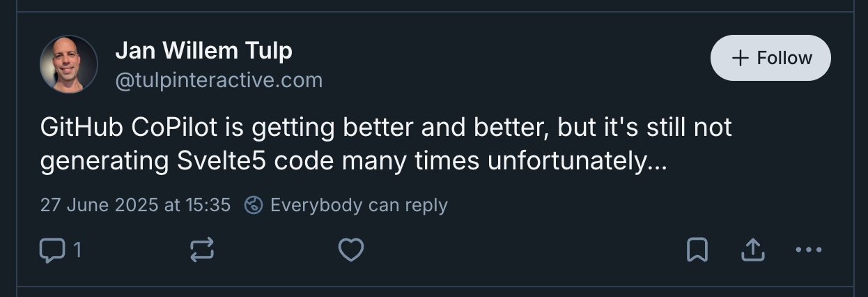The height and width of the screenshot is (297, 868).
Task: Bookmark this post
Action: pyautogui.click(x=697, y=250)
